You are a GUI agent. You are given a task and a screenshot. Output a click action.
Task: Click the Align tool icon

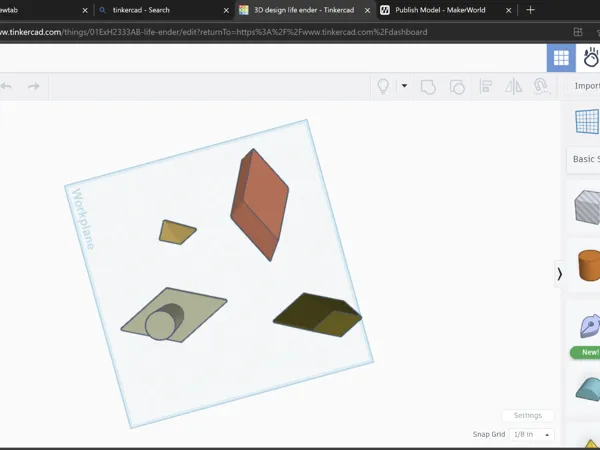(486, 86)
